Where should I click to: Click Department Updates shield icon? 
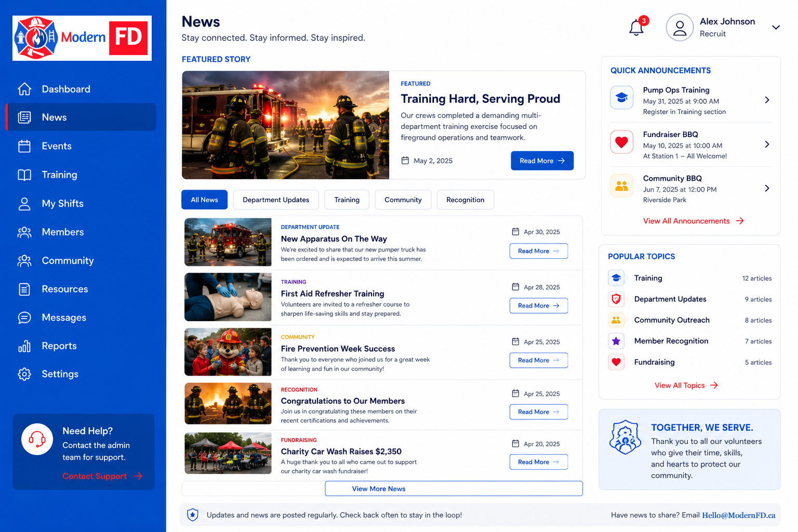616,299
